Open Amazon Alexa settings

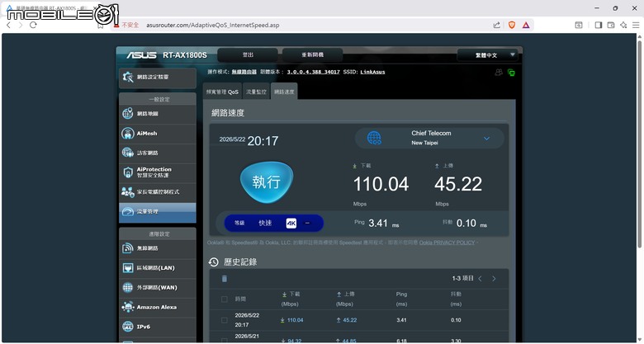pos(158,307)
